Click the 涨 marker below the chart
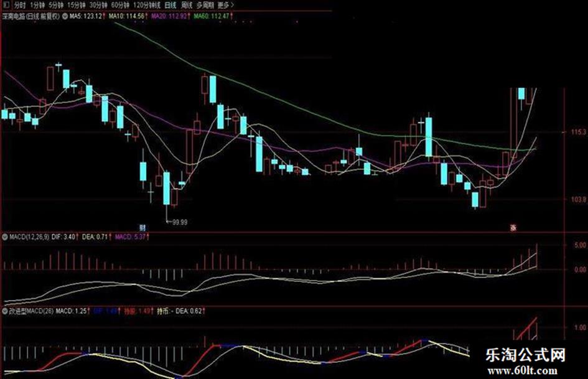Viewport: 588px width, 379px height. point(513,227)
